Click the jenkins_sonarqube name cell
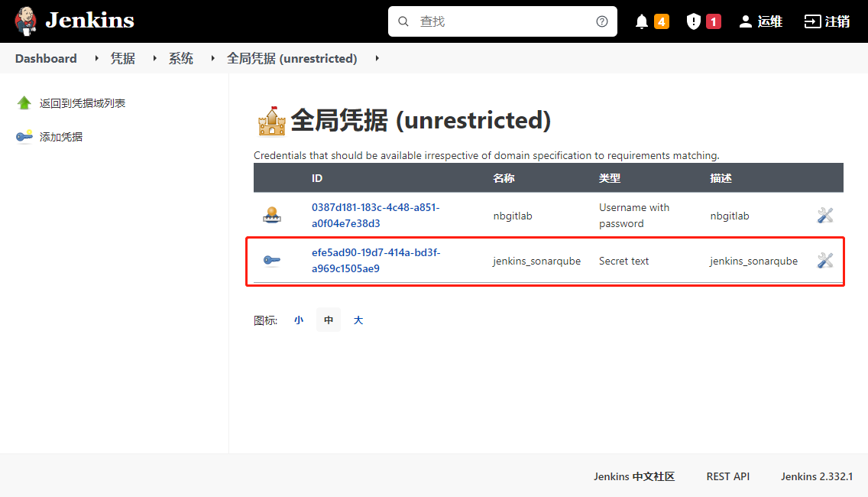The width and height of the screenshot is (868, 497). coord(537,261)
